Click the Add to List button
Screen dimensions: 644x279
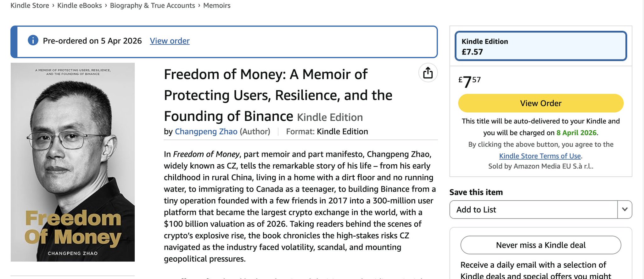click(x=533, y=209)
